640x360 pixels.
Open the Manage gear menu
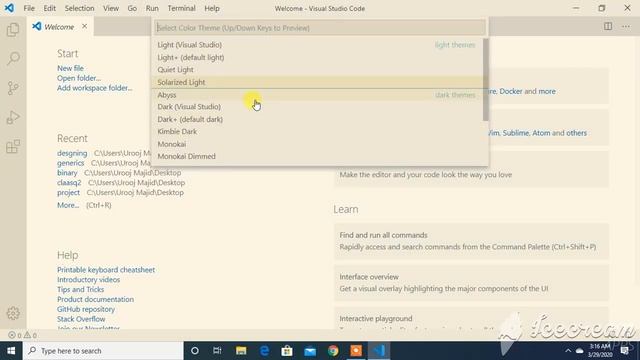[x=13, y=313]
